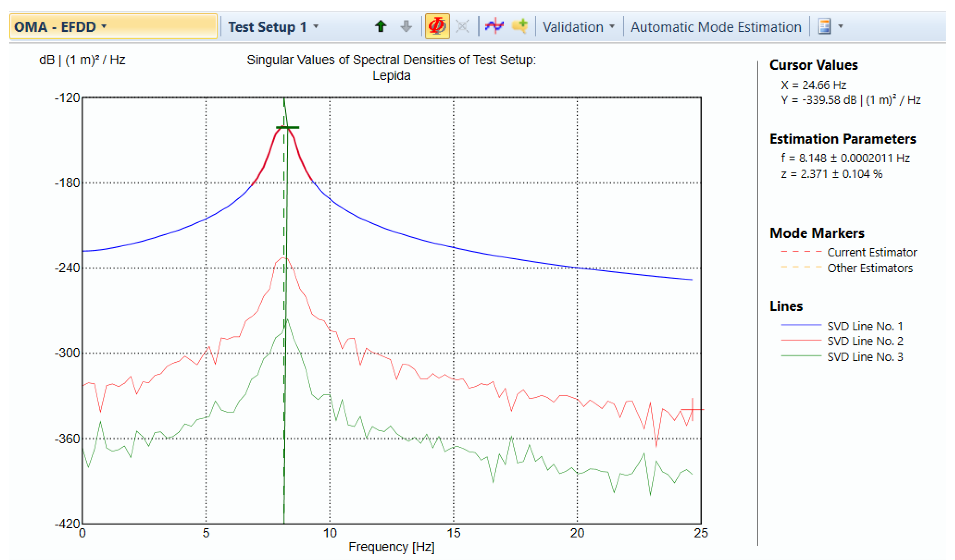The height and width of the screenshot is (560, 955).
Task: Select SVD Line No. 2 legend entry
Action: 864,341
